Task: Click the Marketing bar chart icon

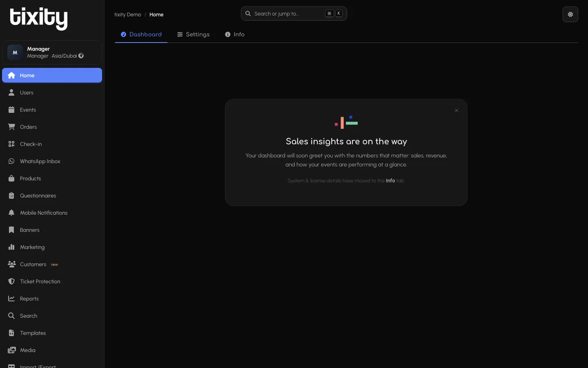Action: 11,247
